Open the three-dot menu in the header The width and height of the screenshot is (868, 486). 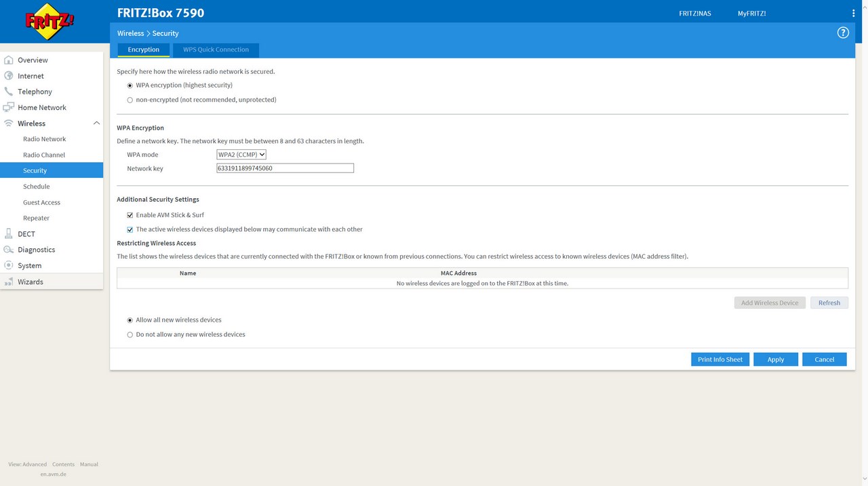coord(853,13)
